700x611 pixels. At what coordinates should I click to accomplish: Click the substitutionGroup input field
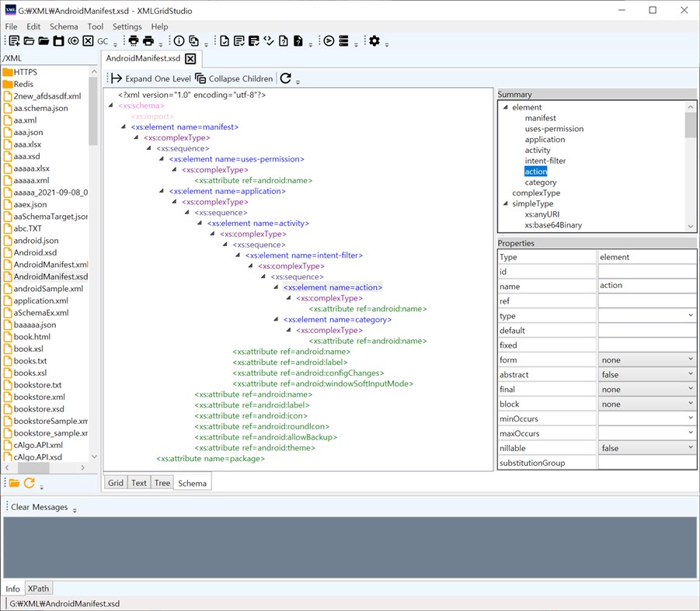coord(646,463)
